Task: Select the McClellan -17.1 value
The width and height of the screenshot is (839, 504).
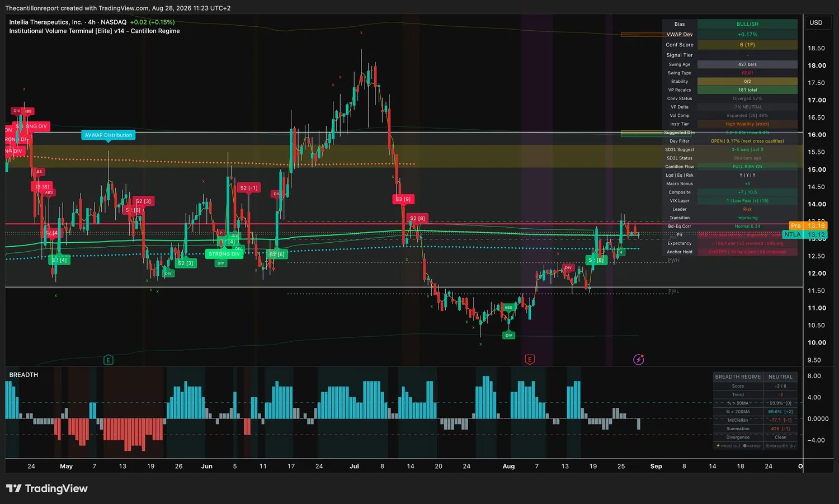Action: 780,420
